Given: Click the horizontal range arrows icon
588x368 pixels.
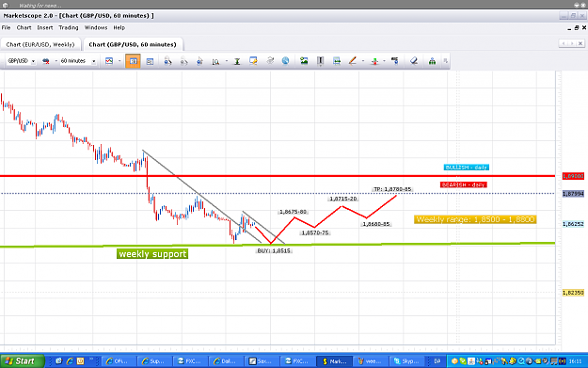Looking at the screenshot, I should point(337,61).
